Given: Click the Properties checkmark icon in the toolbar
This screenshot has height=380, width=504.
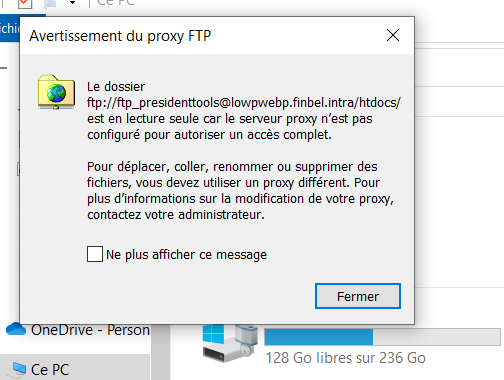Looking at the screenshot, I should (25, 3).
